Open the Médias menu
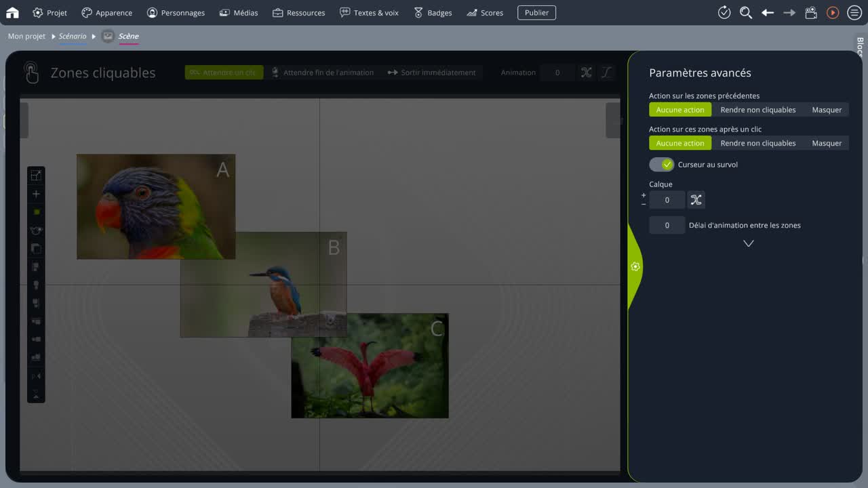The height and width of the screenshot is (488, 868). click(239, 12)
